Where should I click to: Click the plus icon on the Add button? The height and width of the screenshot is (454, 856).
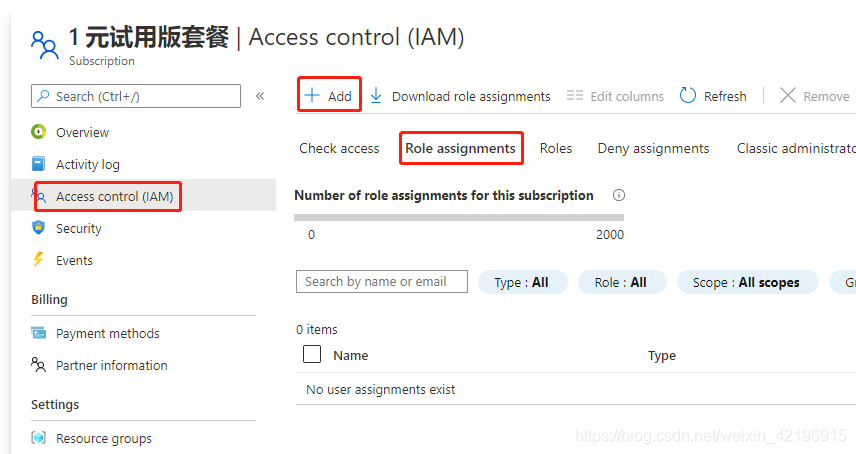point(312,95)
